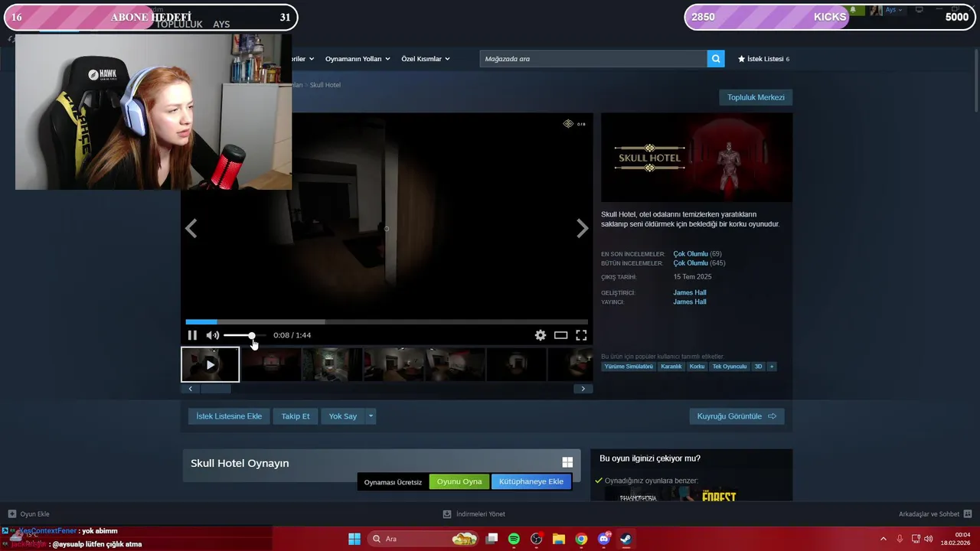This screenshot has width=980, height=551.
Task: Open Google Chrome from the taskbar
Action: (581, 539)
